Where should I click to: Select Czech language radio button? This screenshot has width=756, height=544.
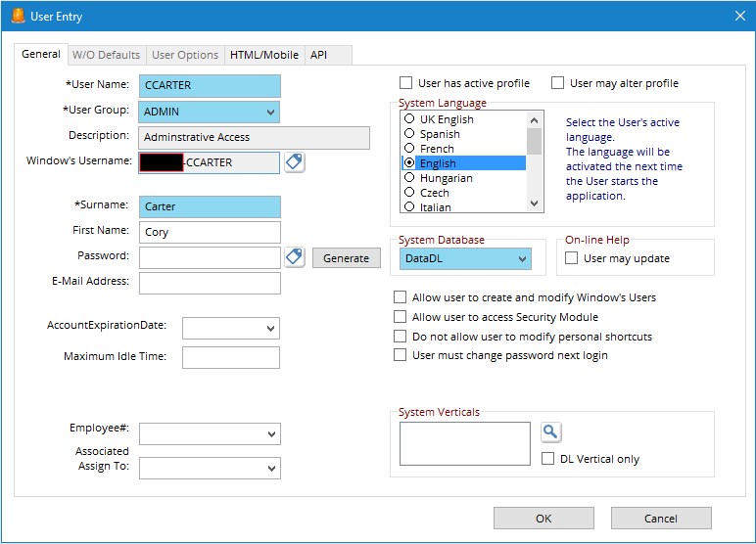coord(409,192)
